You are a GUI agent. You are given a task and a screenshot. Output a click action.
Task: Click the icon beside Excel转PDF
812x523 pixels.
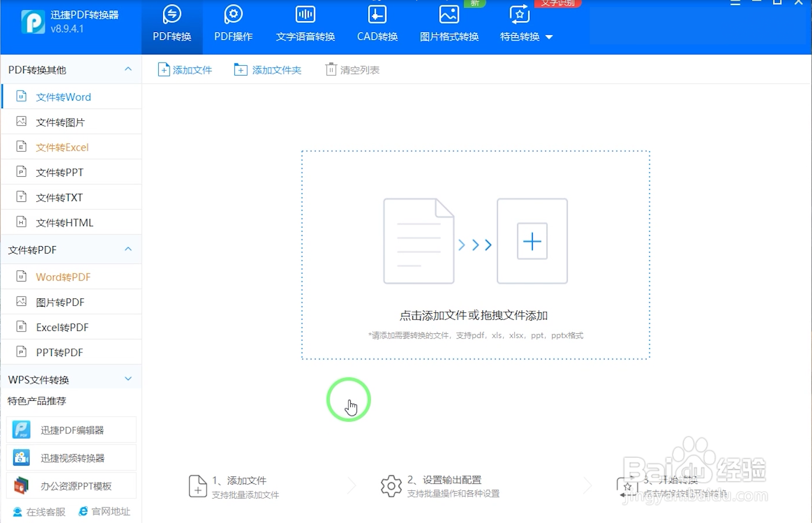pos(22,326)
